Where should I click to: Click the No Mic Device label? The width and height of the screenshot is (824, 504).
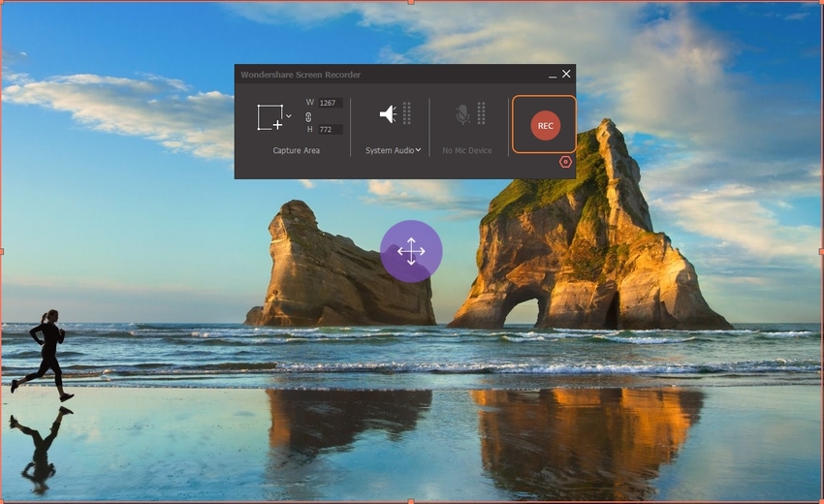click(x=467, y=151)
